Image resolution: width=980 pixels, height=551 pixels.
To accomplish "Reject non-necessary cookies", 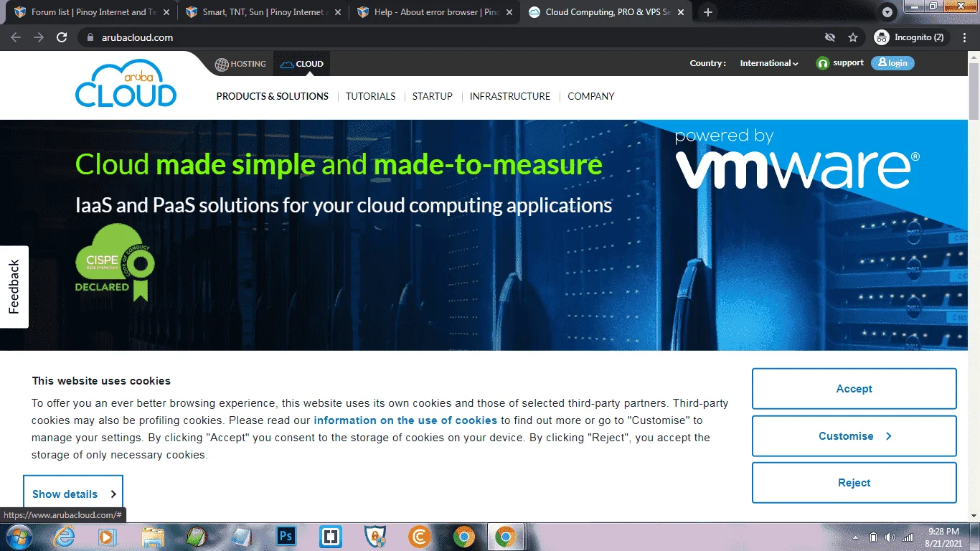I will (x=854, y=483).
